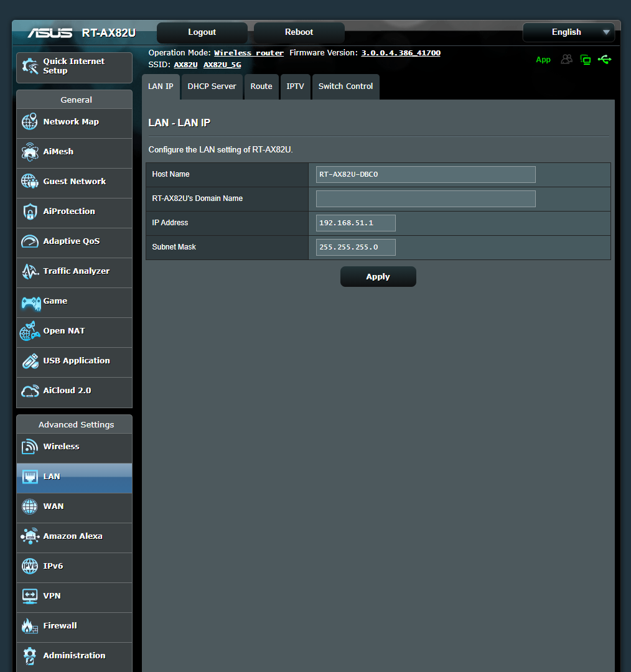Click the Game controller icon
This screenshot has width=631, height=672.
coord(31,303)
